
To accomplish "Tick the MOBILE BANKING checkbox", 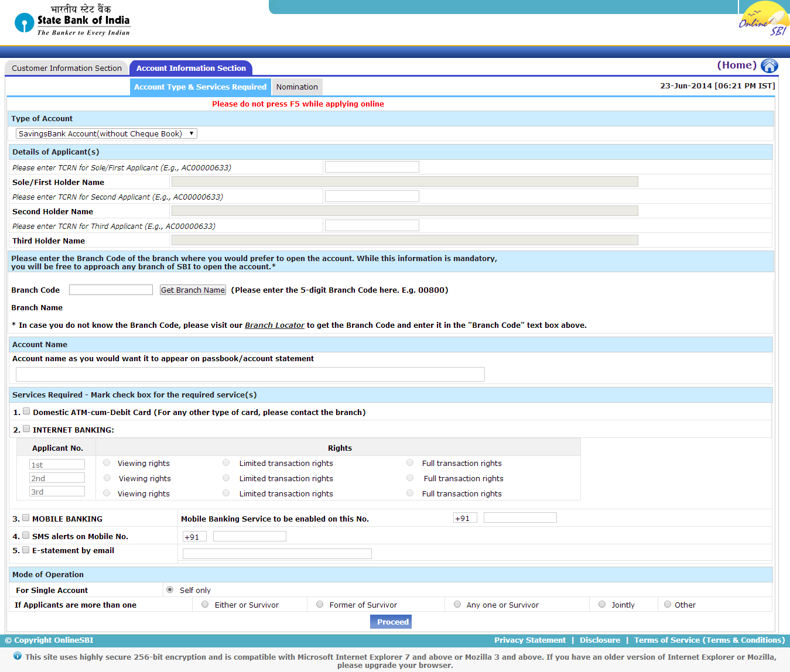I will coord(26,517).
